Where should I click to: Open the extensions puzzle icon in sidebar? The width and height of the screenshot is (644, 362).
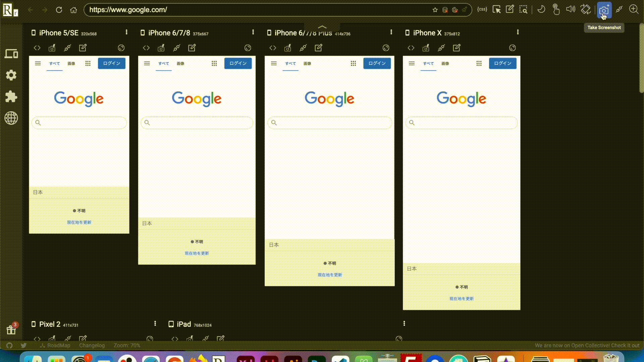click(11, 97)
